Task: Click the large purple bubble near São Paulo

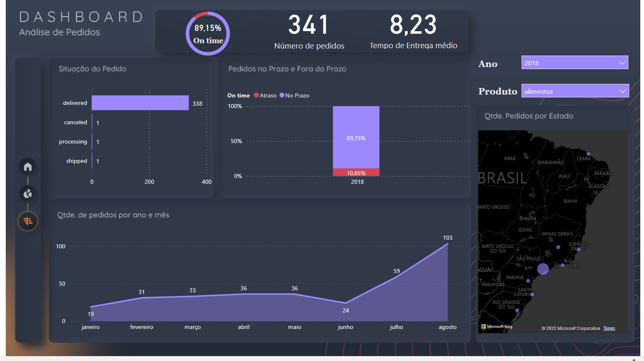Action: [x=542, y=269]
